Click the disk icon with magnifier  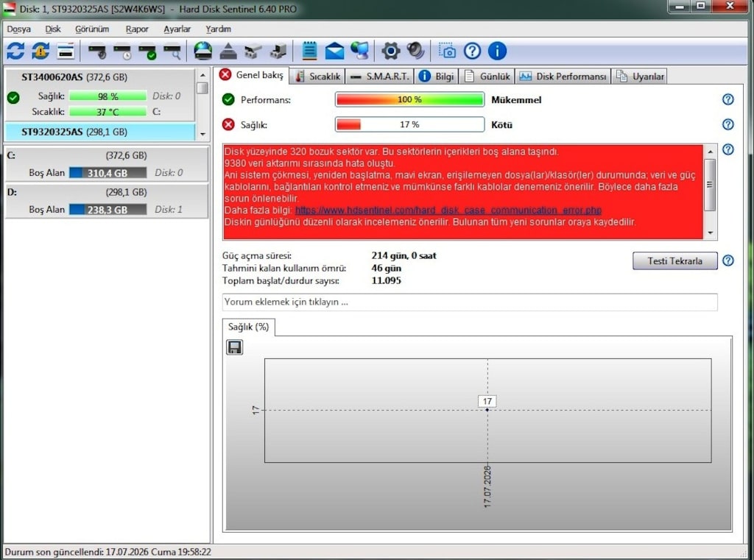point(172,51)
